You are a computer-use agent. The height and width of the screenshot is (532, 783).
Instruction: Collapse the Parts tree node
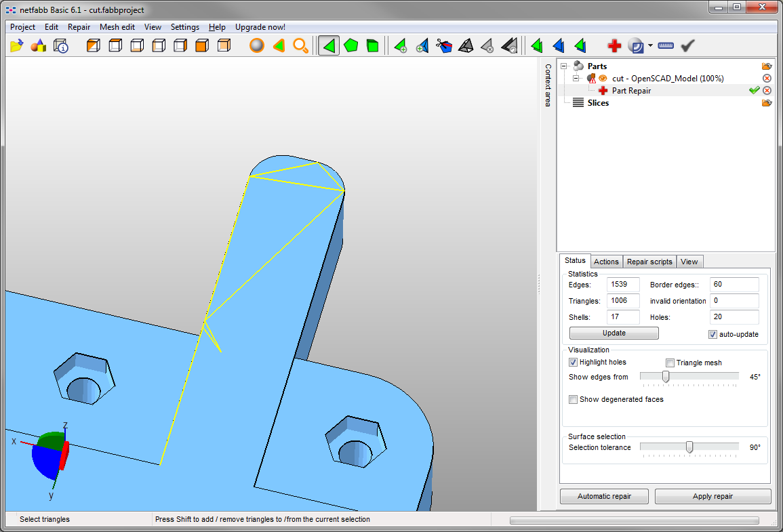click(563, 66)
